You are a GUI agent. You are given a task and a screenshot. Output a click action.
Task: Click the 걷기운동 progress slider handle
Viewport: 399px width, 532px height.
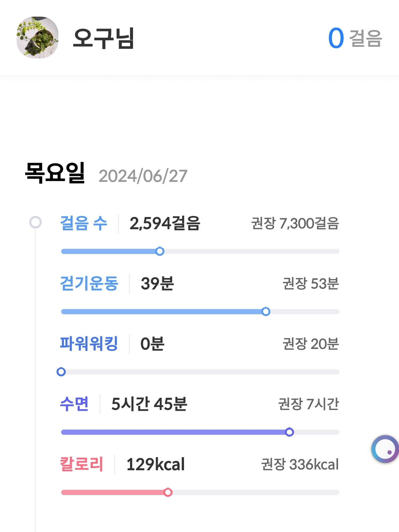pos(266,312)
